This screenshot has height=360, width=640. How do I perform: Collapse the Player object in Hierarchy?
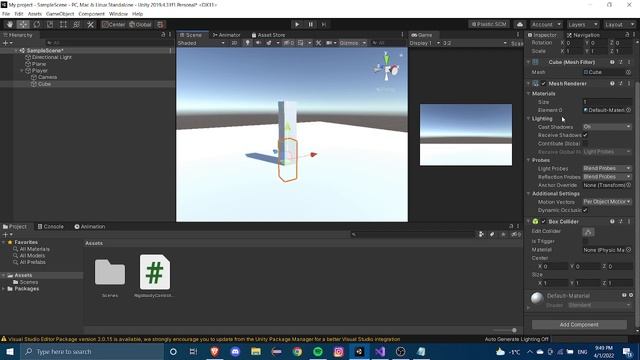coord(22,71)
